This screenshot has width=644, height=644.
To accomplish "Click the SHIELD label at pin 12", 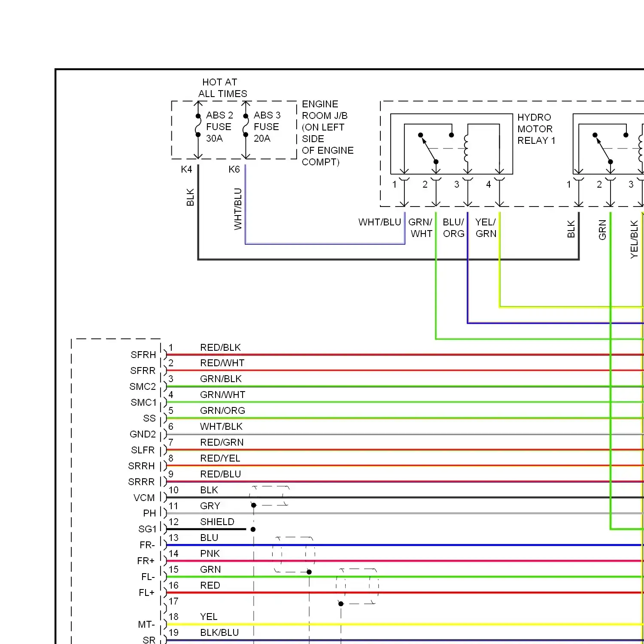I will point(217,522).
